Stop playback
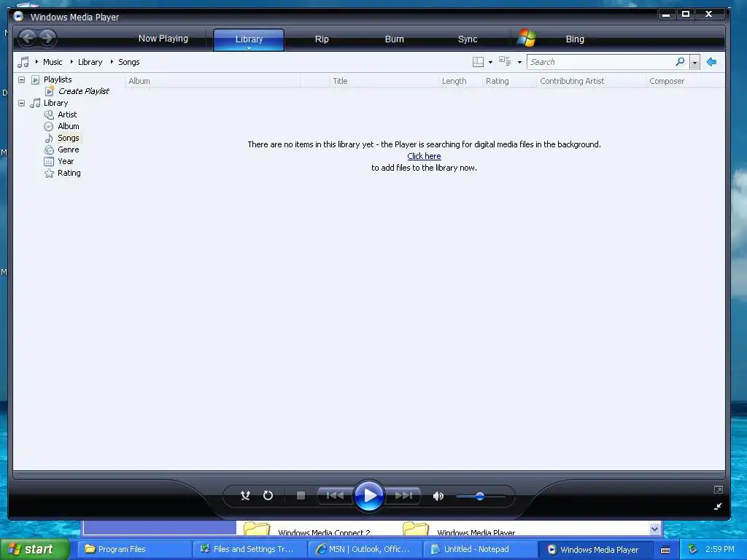Image resolution: width=747 pixels, height=560 pixels. click(x=301, y=496)
